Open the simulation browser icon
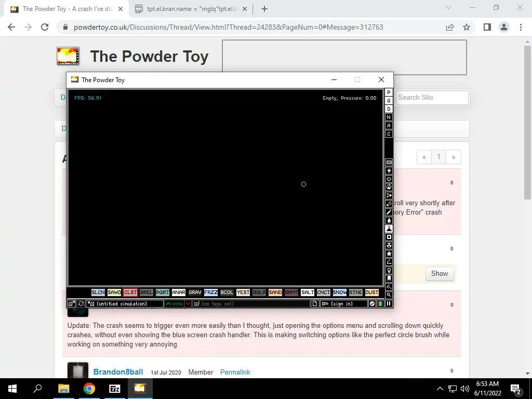 click(71, 303)
